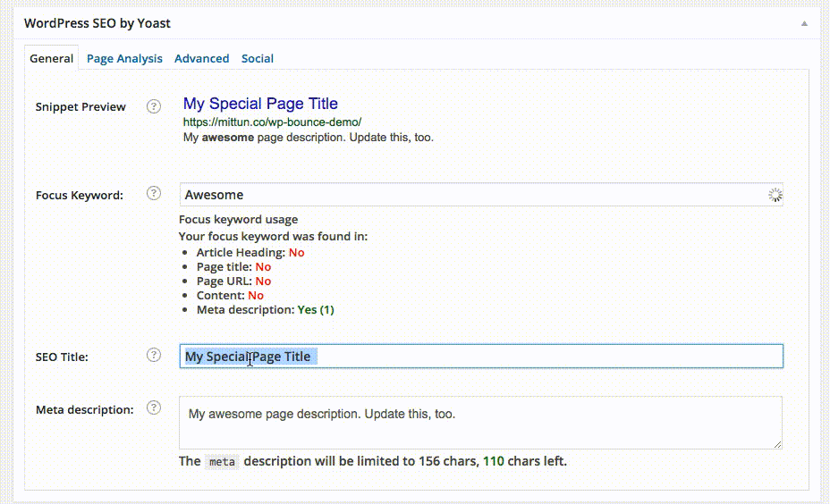Click the 'SEO Title:' label
This screenshot has width=830, height=504.
pyautogui.click(x=62, y=357)
